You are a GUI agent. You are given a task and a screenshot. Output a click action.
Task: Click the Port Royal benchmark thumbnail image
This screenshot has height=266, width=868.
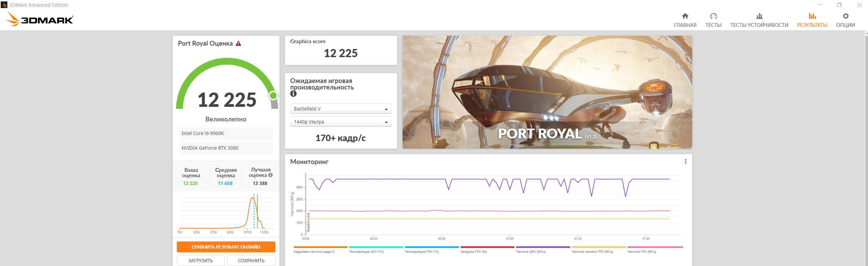(x=547, y=92)
